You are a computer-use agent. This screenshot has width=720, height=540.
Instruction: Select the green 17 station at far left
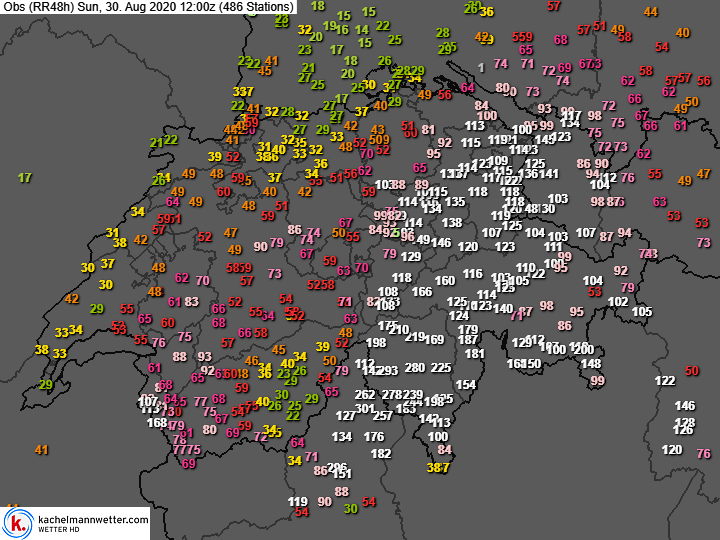tap(25, 177)
